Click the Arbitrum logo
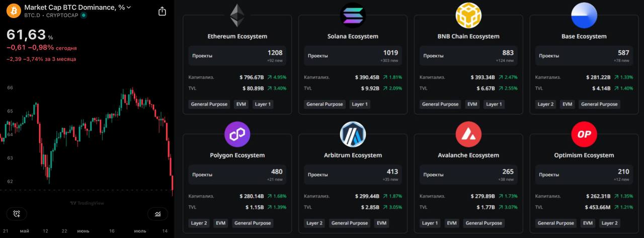Viewport: 644px width, 238px height. pos(353,135)
